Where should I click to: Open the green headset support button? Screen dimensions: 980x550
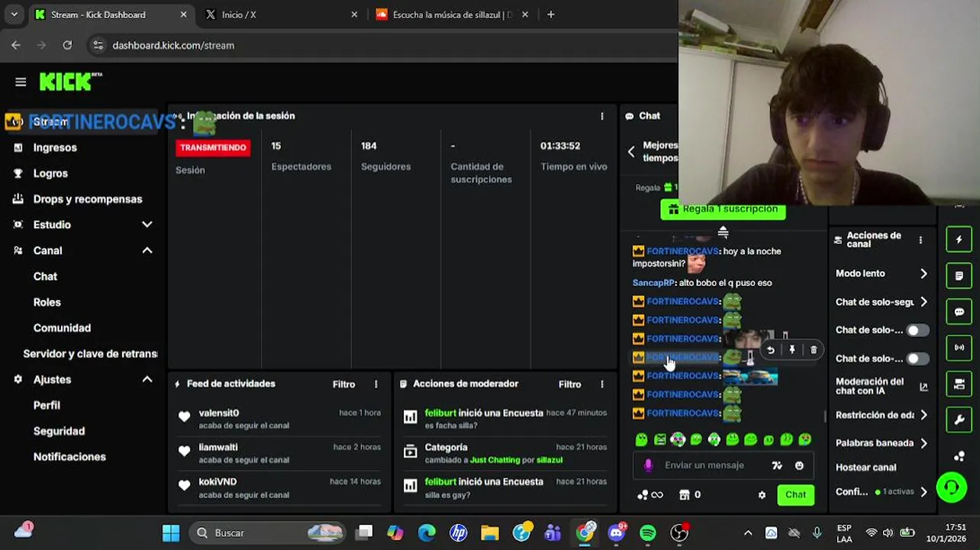pos(952,487)
